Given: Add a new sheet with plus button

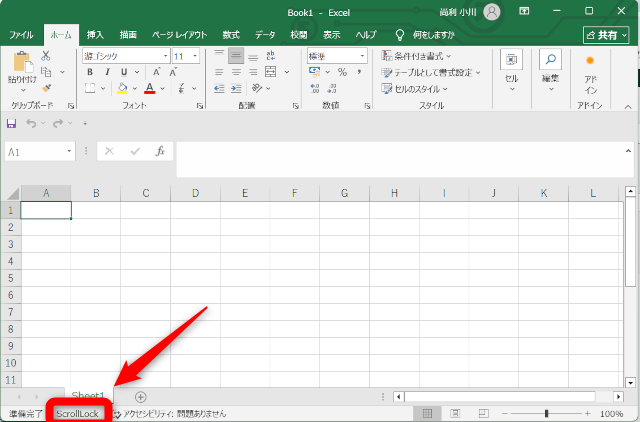Looking at the screenshot, I should click(x=140, y=397).
